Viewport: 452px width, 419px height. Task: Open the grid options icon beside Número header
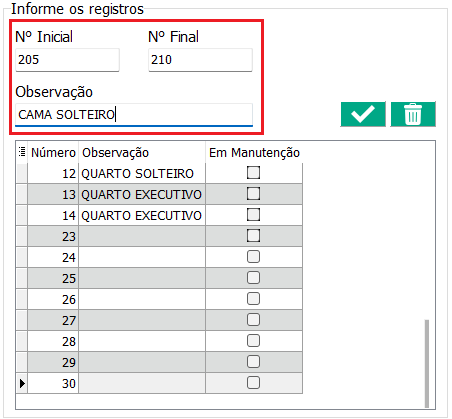pyautogui.click(x=22, y=152)
